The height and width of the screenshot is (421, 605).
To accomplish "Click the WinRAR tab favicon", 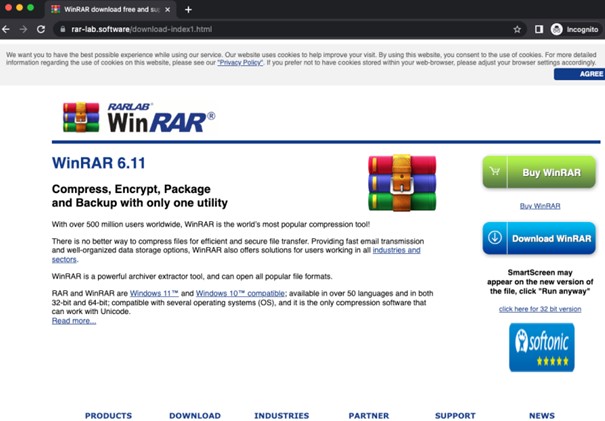I will tap(56, 10).
